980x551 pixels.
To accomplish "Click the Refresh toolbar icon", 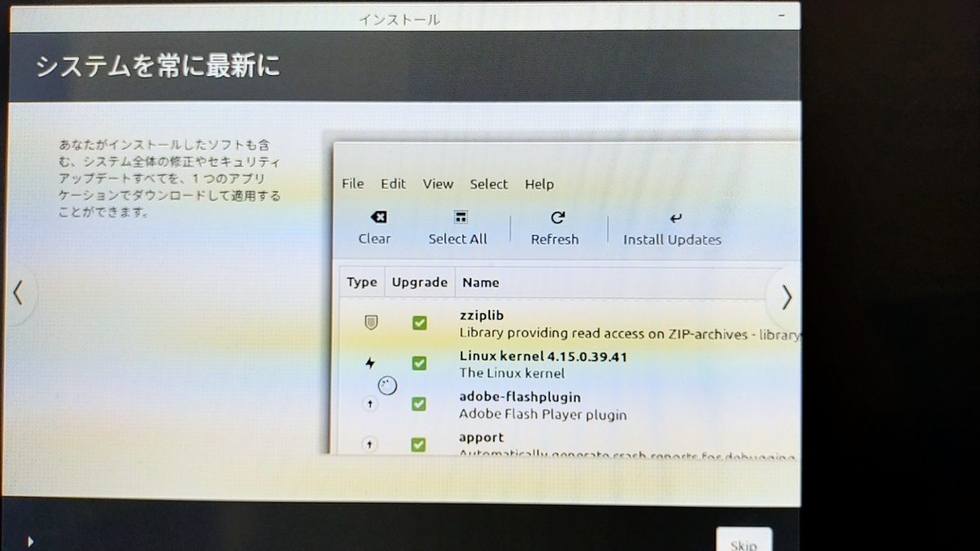I will (x=558, y=217).
